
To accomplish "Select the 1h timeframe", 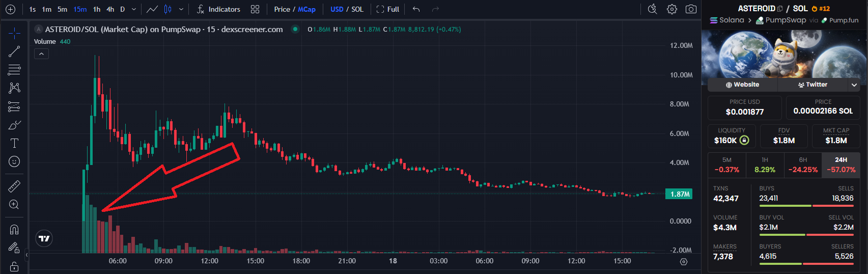I will 97,9.
